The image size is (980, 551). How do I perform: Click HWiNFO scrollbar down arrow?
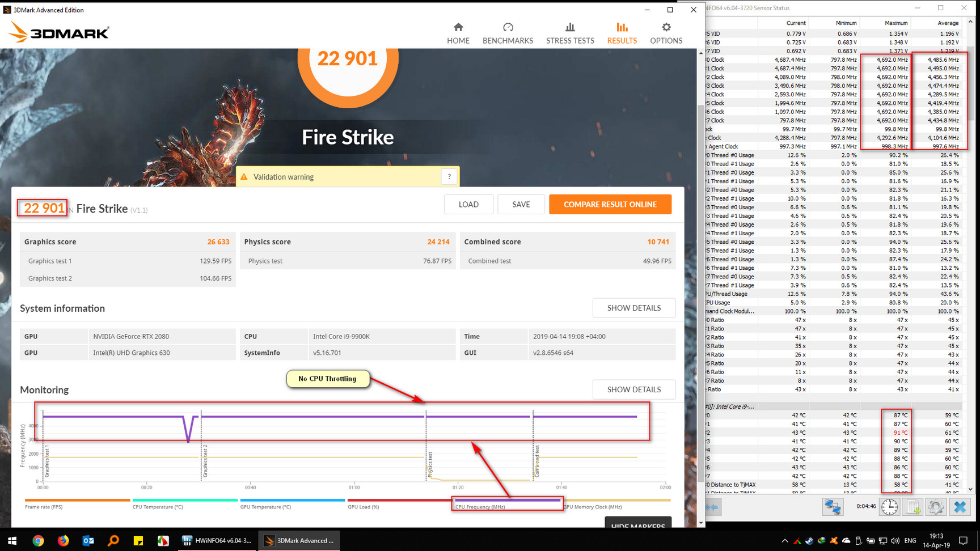pyautogui.click(x=970, y=489)
